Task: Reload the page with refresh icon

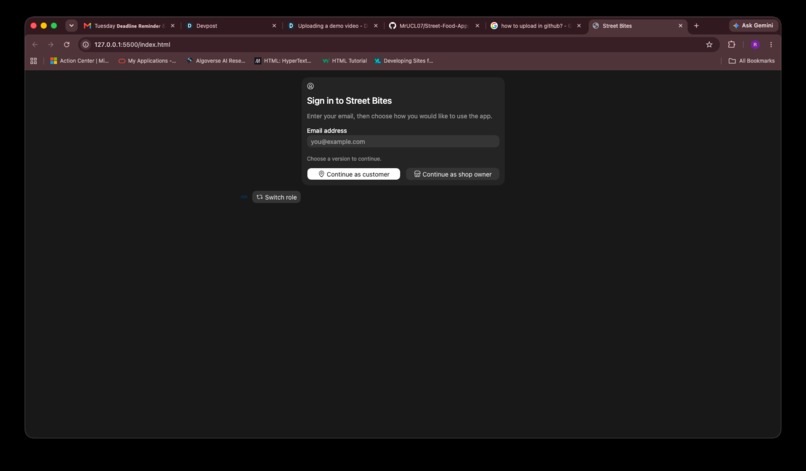Action: pos(66,45)
